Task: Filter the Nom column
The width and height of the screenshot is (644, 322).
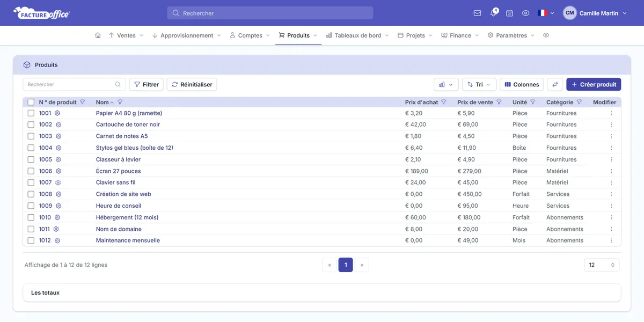Action: pos(120,102)
